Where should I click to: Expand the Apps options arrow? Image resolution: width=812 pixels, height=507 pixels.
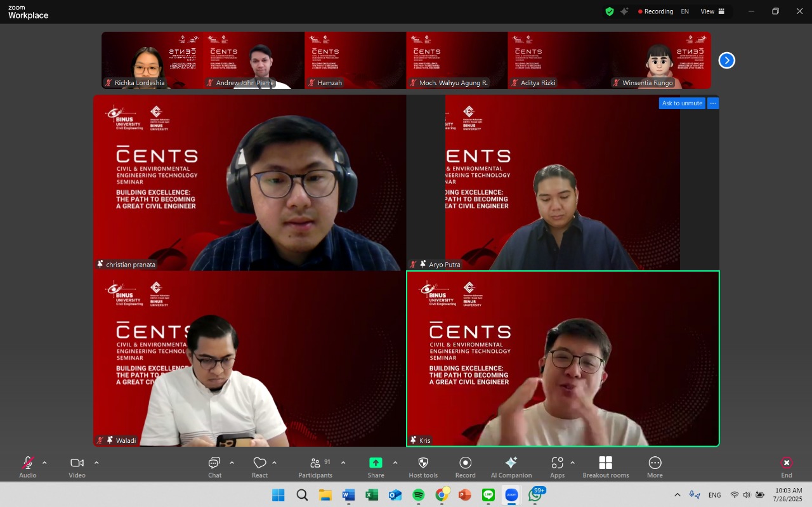572,463
